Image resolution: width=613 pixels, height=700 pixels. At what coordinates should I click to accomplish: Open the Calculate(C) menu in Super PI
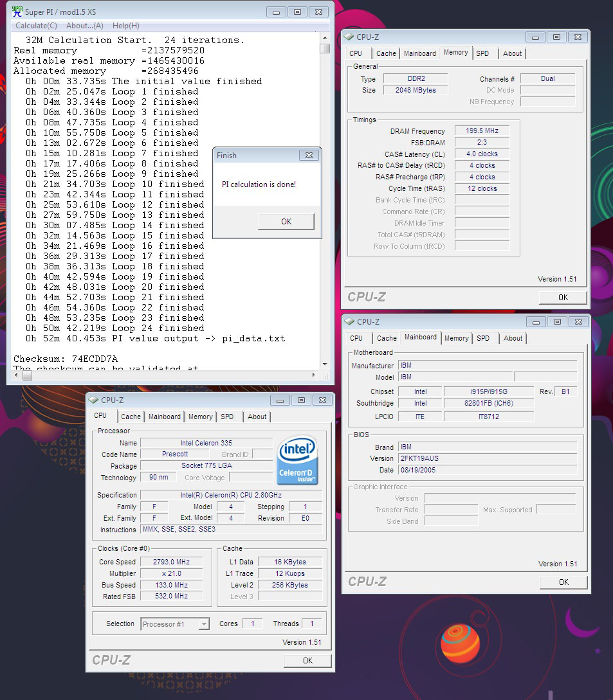[x=36, y=26]
